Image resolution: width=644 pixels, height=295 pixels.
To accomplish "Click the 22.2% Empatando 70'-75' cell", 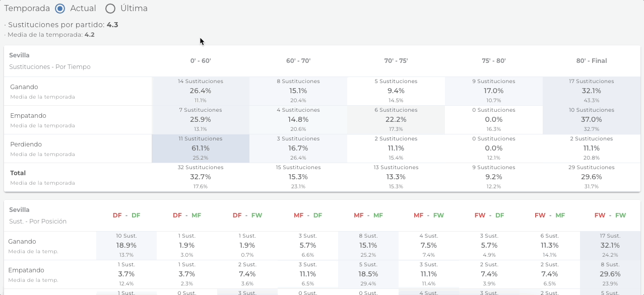I will [396, 120].
